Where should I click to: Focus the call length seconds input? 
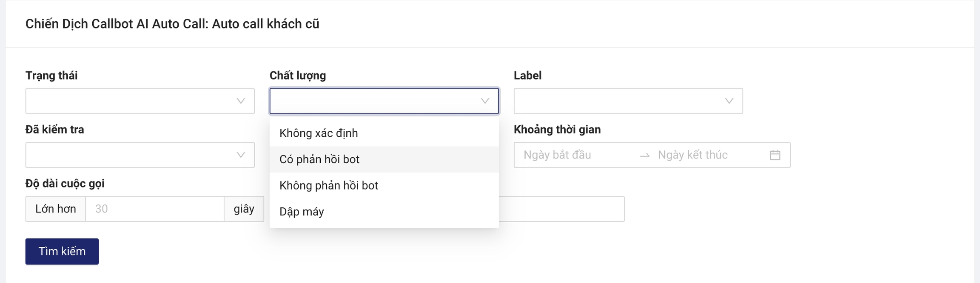[x=155, y=209]
